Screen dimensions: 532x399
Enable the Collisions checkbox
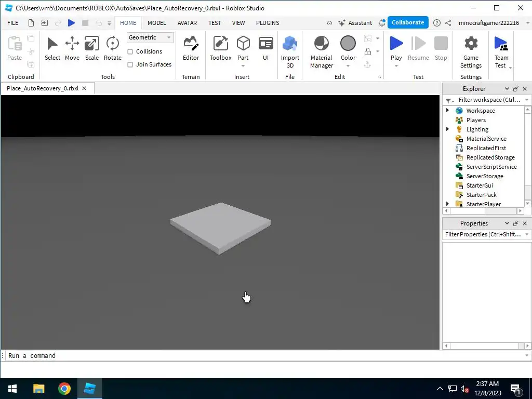pos(130,51)
